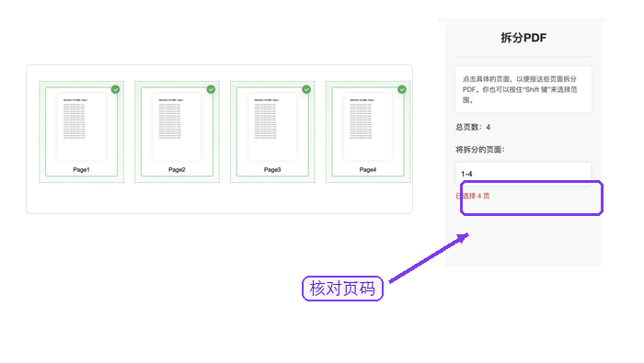Uncheck the green checkmark on Page3
Screen dimensions: 644x363
pyautogui.click(x=306, y=89)
